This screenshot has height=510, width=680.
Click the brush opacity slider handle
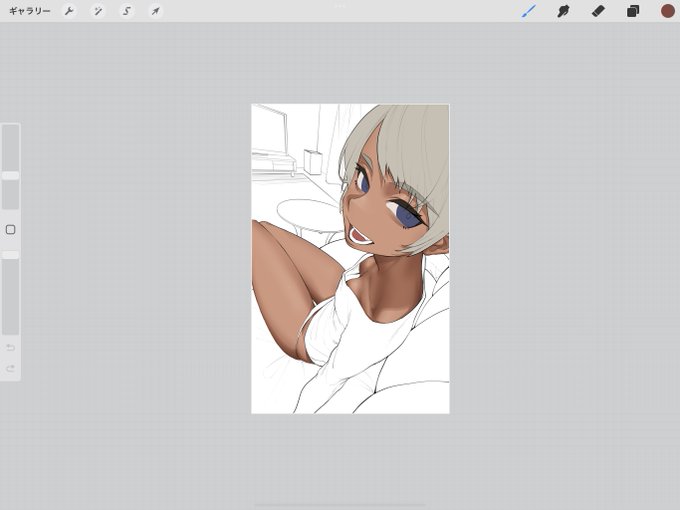coord(10,255)
